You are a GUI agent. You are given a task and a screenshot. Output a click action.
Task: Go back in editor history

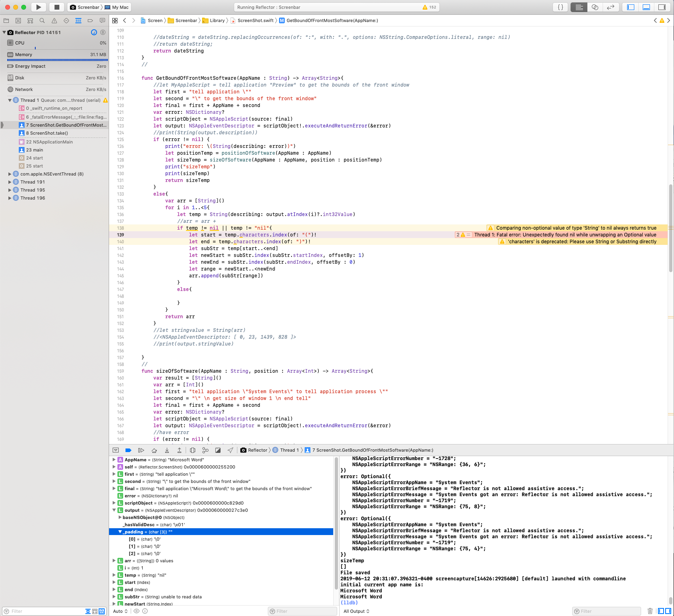(x=125, y=20)
